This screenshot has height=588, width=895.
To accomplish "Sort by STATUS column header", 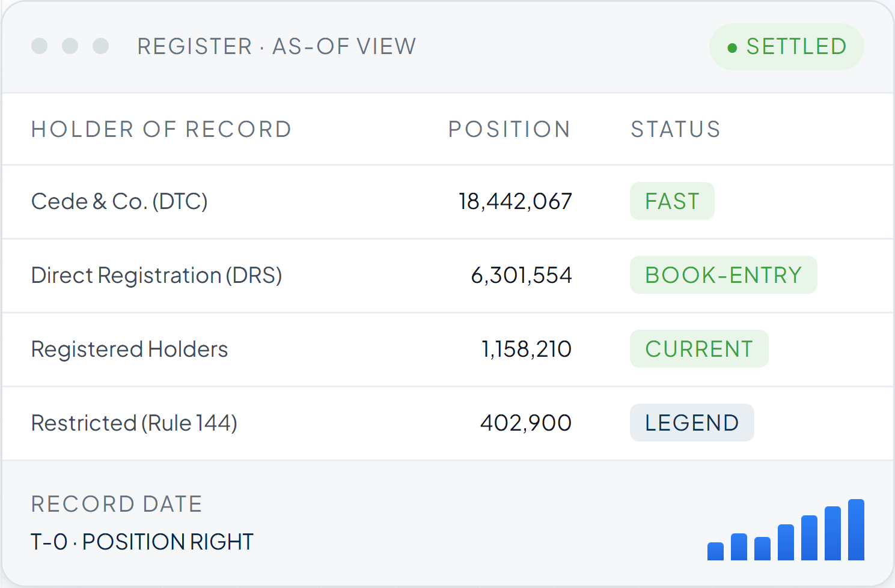I will coord(676,130).
